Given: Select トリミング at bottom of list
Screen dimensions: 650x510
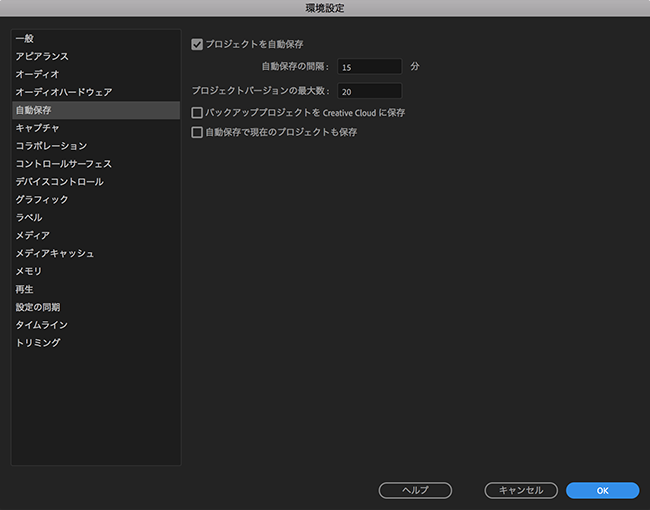Looking at the screenshot, I should [37, 343].
